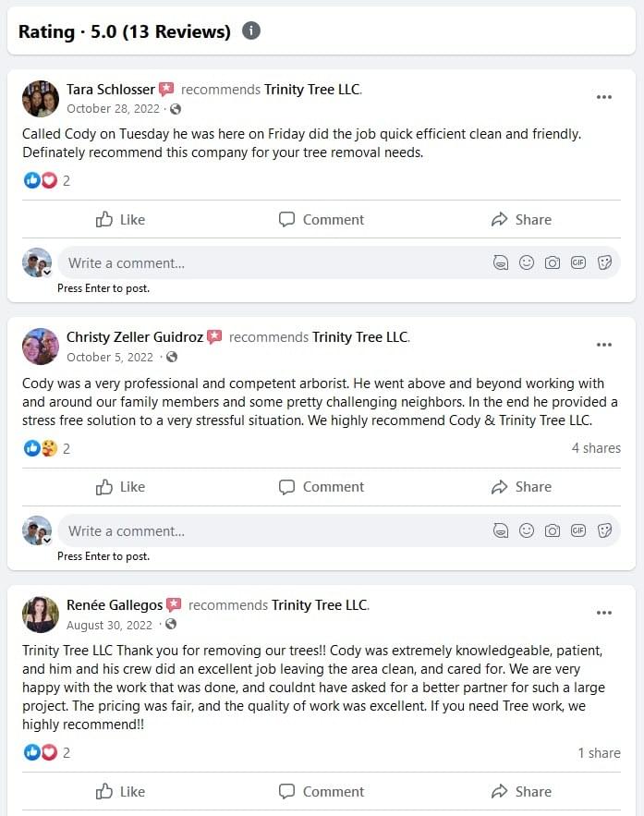View the 4 shares on Christy's review
Image resolution: width=644 pixels, height=816 pixels.
596,448
